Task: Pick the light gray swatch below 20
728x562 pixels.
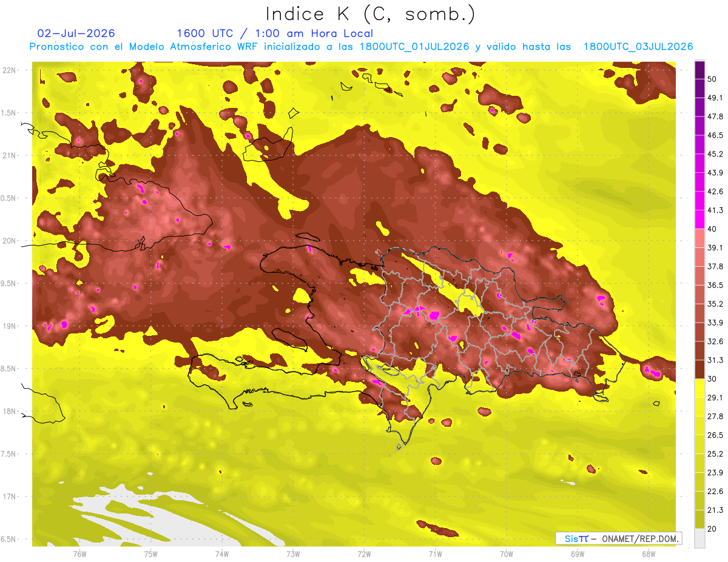Action: 699,538
